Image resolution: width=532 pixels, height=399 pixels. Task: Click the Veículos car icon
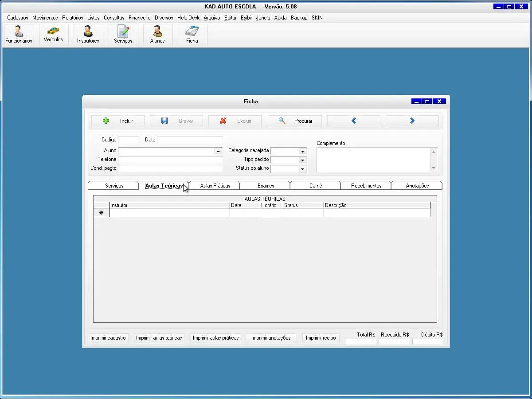[53, 35]
